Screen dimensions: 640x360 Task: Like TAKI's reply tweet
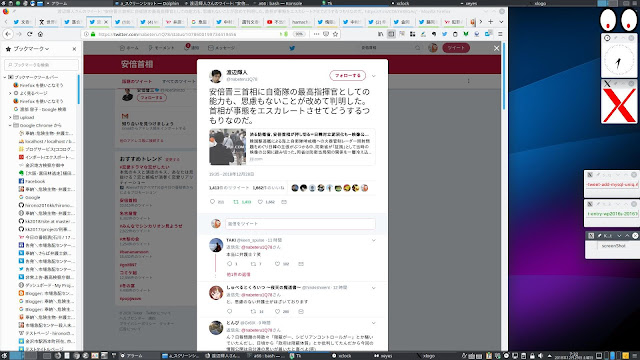(277, 264)
